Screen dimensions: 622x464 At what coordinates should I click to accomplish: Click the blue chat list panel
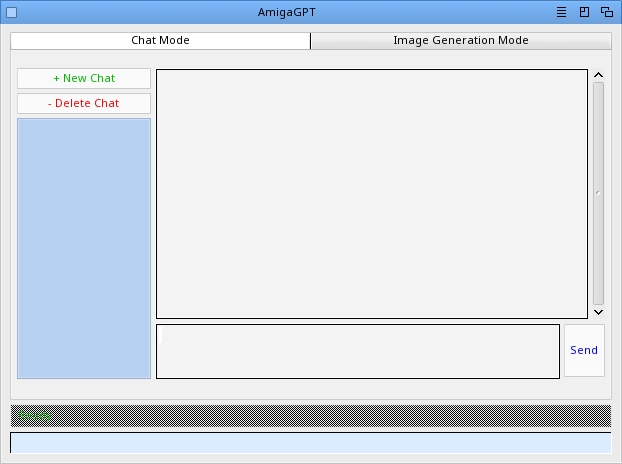(x=84, y=248)
